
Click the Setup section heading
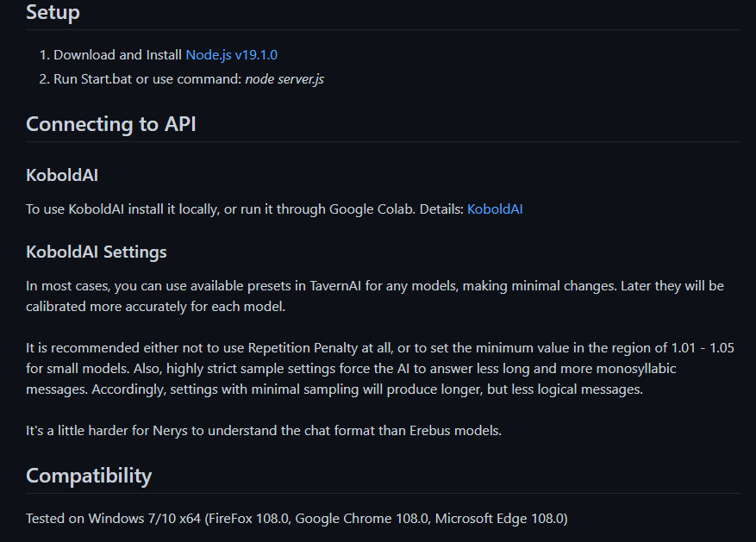point(53,12)
